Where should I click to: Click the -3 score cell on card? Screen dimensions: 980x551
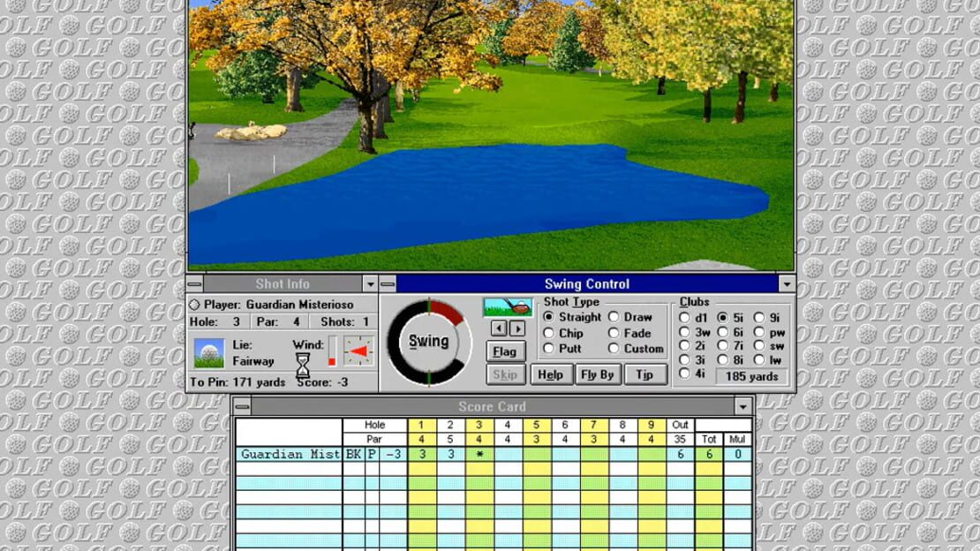coord(393,454)
